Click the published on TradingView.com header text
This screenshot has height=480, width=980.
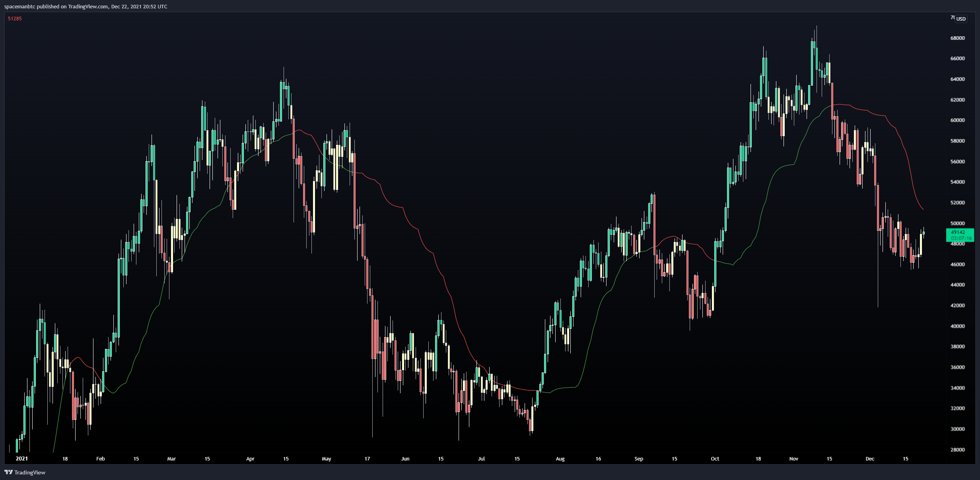(86, 6)
